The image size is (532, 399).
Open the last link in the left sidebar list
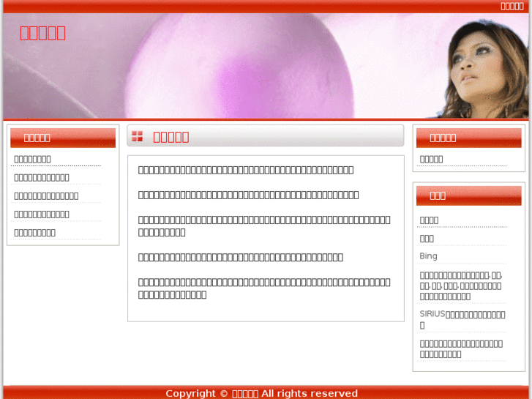click(34, 232)
